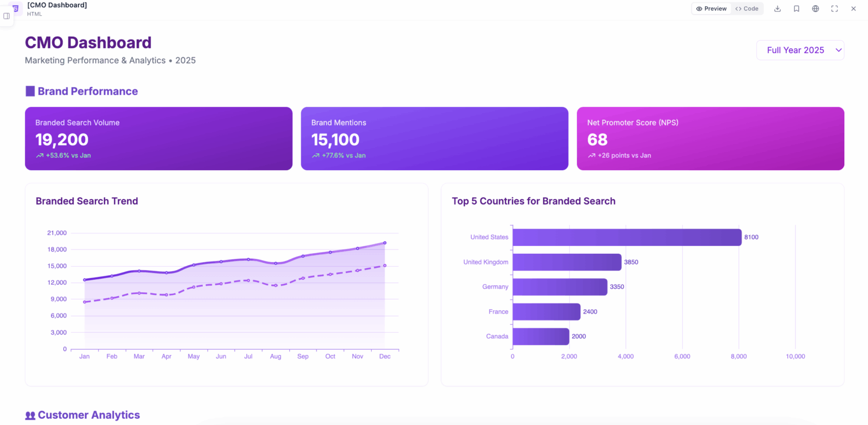Screen dimensions: 868x425
Task: Click the Canada bar in the chart
Action: point(541,337)
